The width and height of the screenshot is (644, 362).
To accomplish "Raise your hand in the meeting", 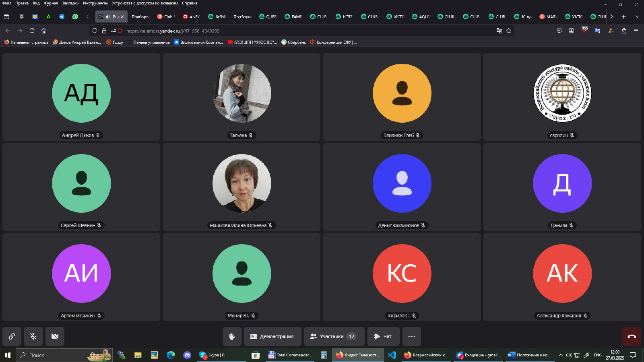I will 232,336.
